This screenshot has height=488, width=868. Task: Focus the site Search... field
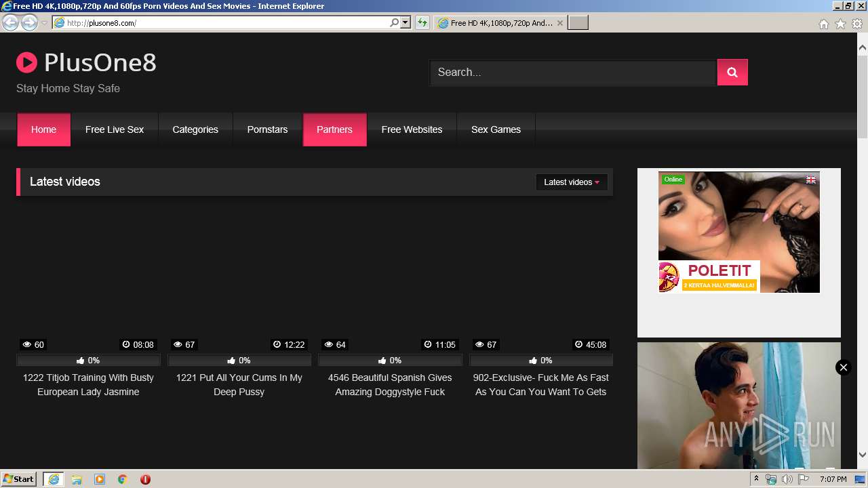point(573,73)
